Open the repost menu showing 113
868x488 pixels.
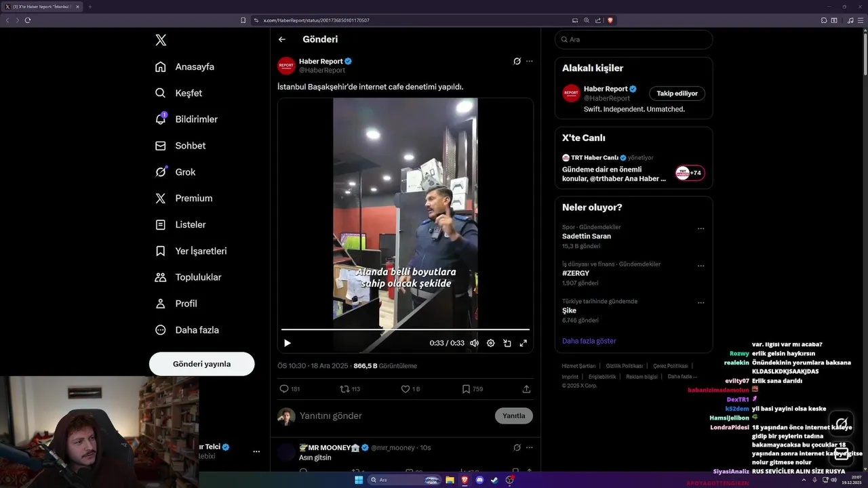tap(350, 389)
